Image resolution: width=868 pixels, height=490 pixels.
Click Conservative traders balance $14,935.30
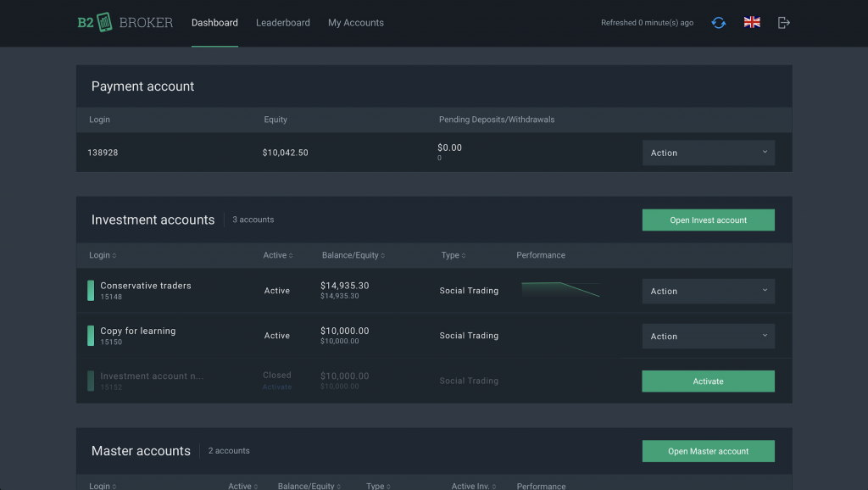(x=344, y=286)
